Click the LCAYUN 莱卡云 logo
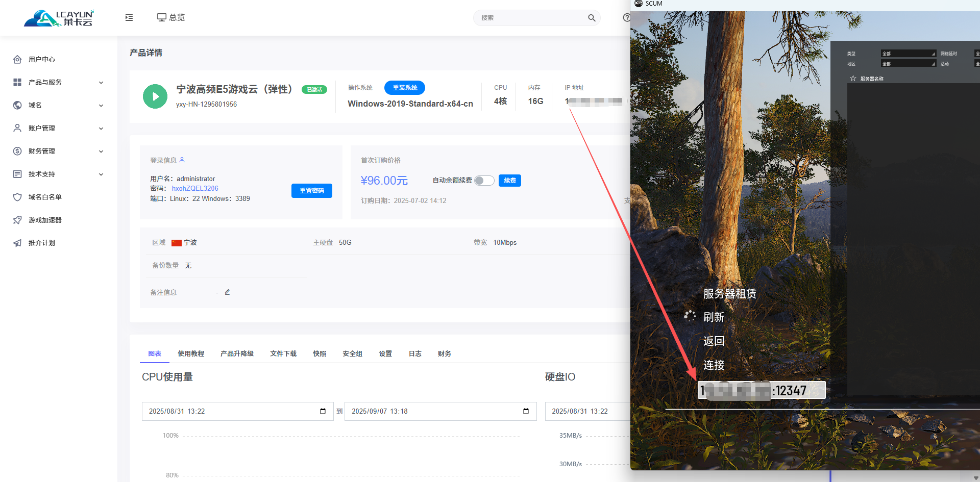The width and height of the screenshot is (980, 482). pyautogui.click(x=59, y=18)
